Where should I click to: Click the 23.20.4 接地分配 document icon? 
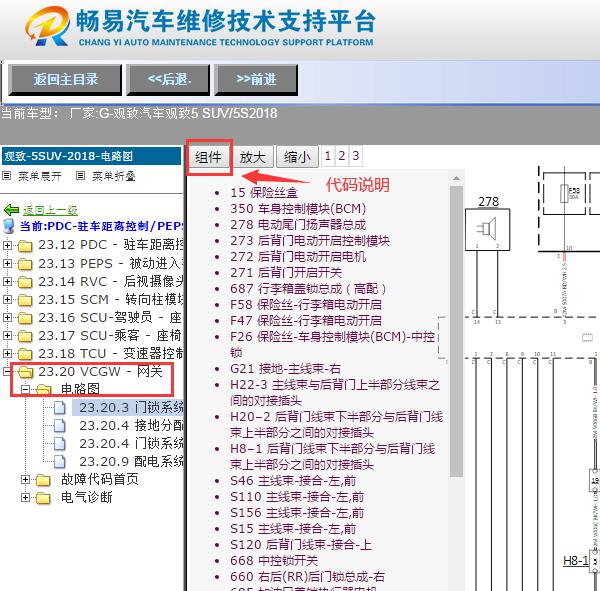[x=60, y=426]
